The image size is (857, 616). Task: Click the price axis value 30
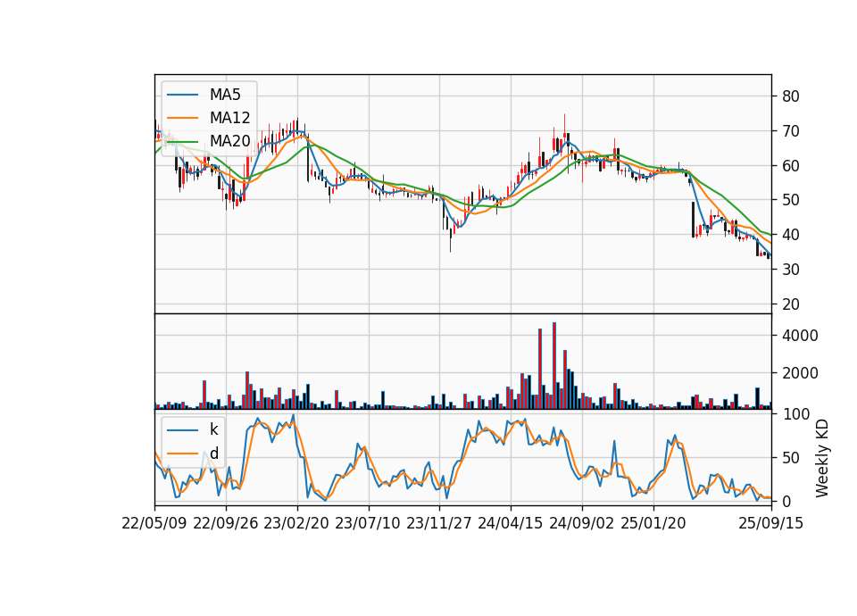[790, 270]
